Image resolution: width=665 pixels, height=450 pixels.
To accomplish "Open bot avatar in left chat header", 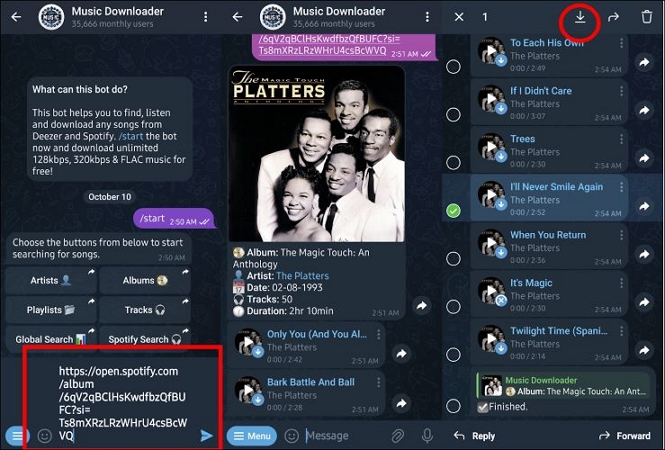I will (x=51, y=17).
